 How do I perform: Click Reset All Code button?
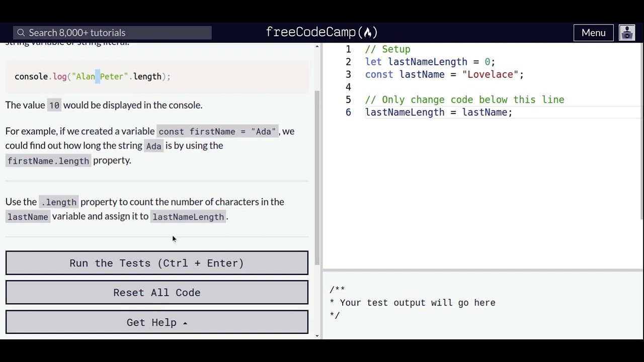pyautogui.click(x=157, y=293)
